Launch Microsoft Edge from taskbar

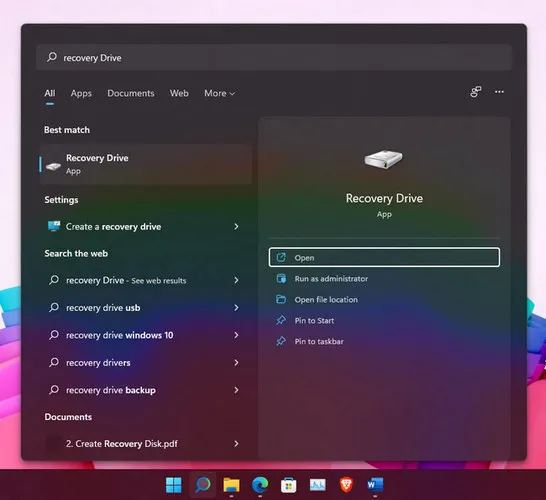click(260, 485)
